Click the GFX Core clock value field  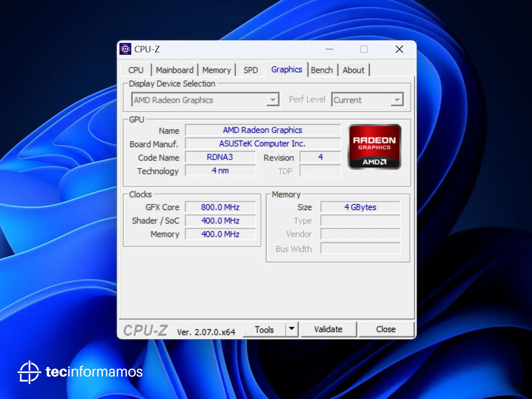tap(220, 207)
